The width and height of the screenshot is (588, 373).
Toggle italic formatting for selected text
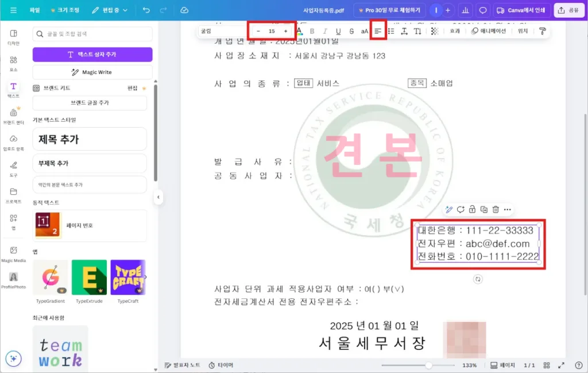pyautogui.click(x=325, y=31)
